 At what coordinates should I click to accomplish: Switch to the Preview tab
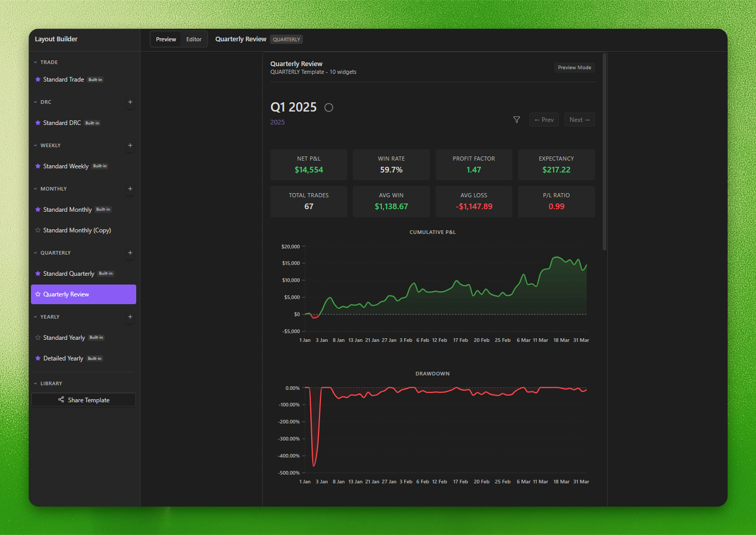[166, 39]
